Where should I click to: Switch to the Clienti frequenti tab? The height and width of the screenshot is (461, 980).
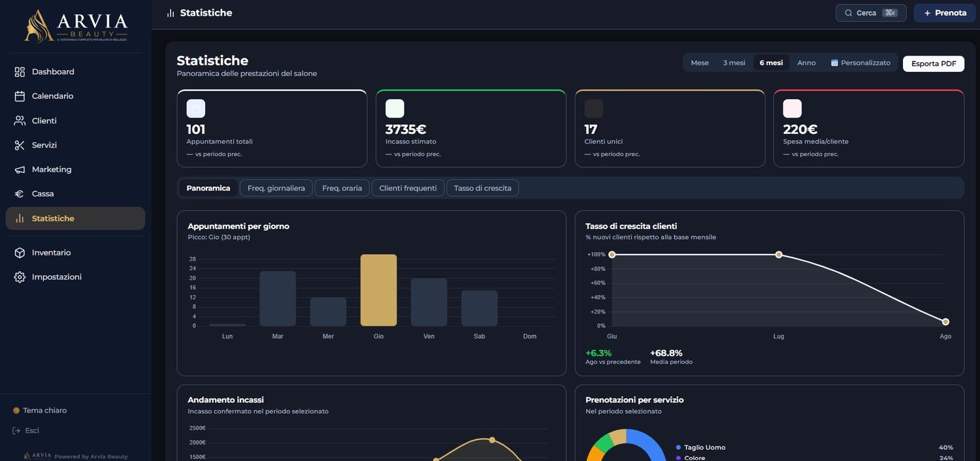tap(408, 188)
